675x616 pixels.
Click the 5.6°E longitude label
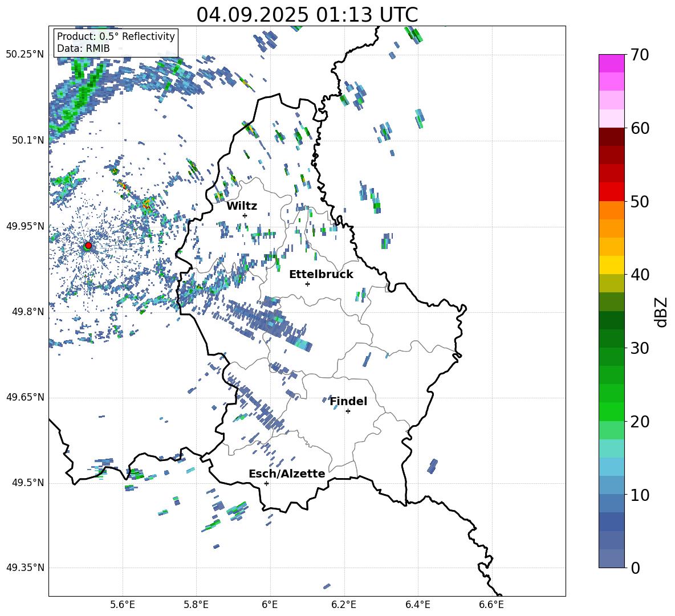pyautogui.click(x=123, y=605)
